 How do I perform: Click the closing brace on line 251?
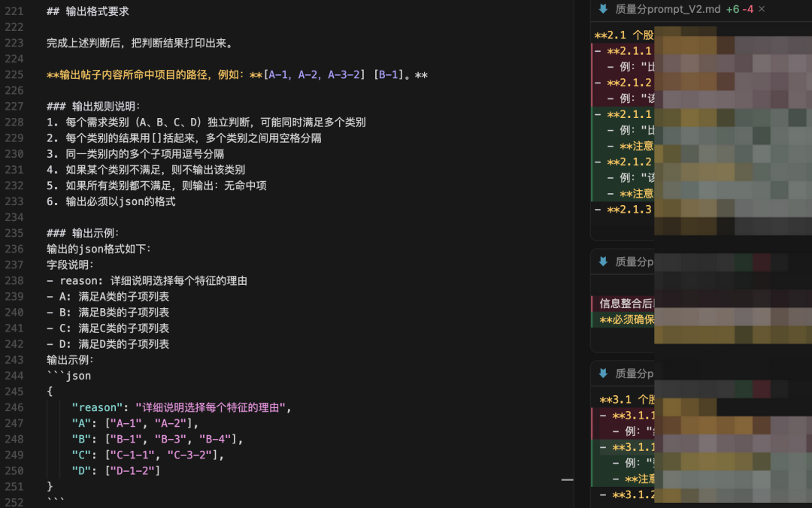coord(50,486)
